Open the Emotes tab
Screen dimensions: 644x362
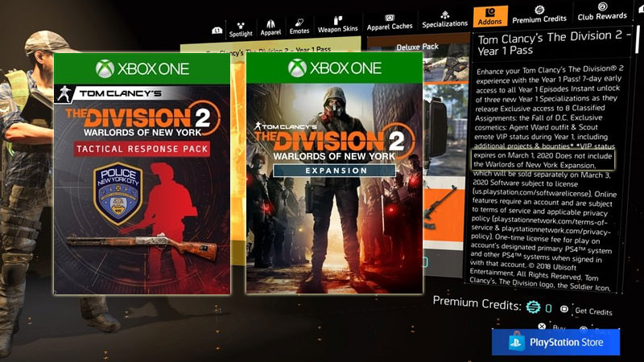(299, 27)
